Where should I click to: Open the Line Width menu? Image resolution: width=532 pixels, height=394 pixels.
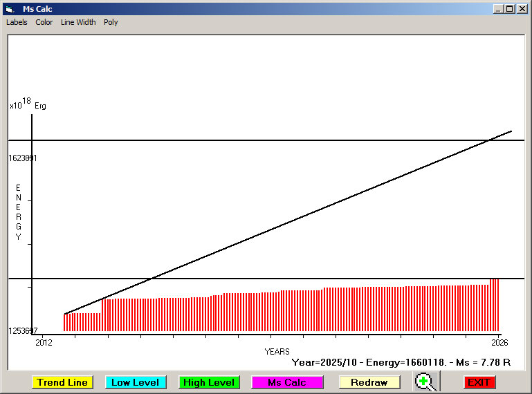tap(78, 22)
